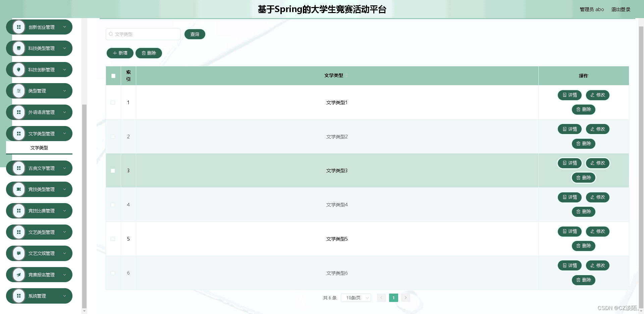Image resolution: width=644 pixels, height=314 pixels.
Task: Click 修改 for 文学类型2 row
Action: [x=597, y=129]
